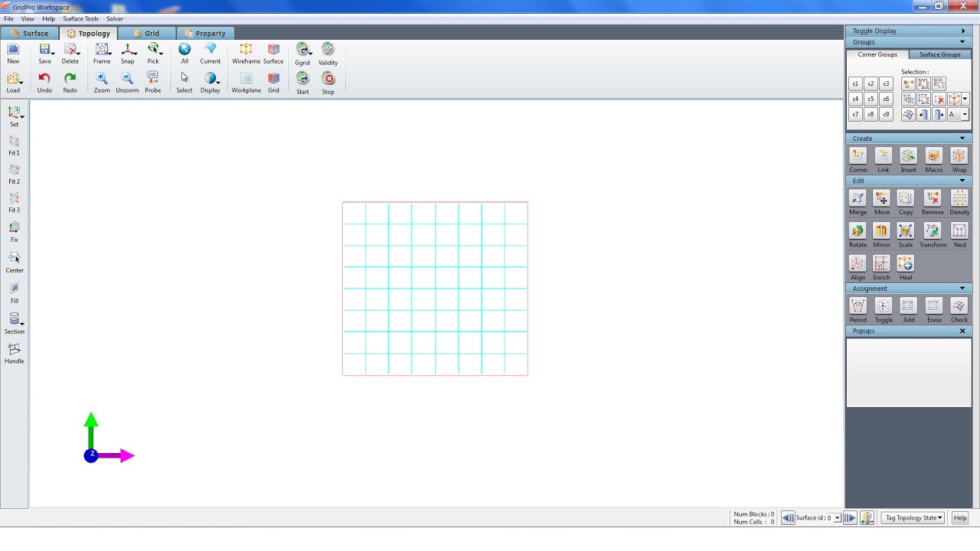The height and width of the screenshot is (551, 980).
Task: Click the Unzoom tool
Action: (127, 78)
